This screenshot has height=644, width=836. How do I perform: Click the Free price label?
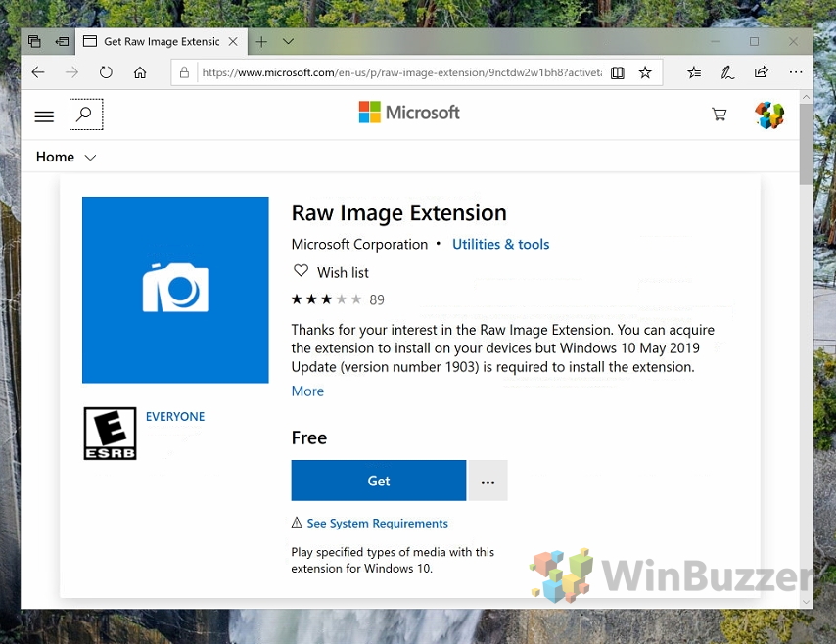click(x=309, y=437)
